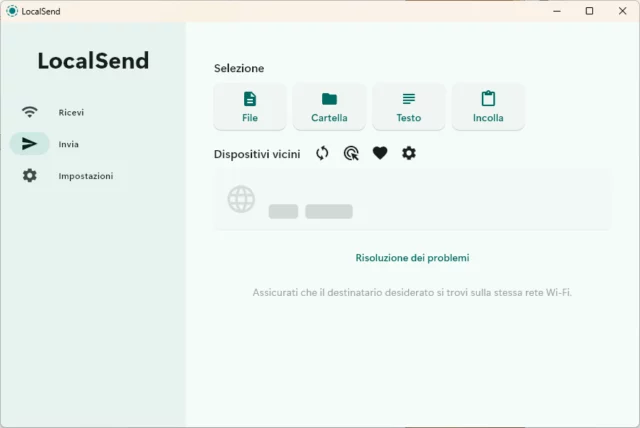Click the placeholder nearby device card

tap(412, 199)
